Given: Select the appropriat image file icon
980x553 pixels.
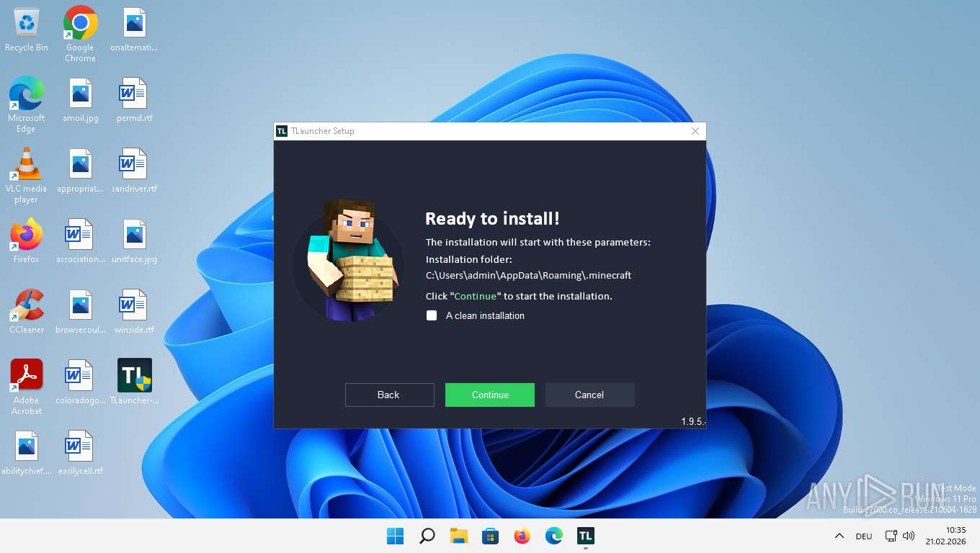Looking at the screenshot, I should point(80,172).
